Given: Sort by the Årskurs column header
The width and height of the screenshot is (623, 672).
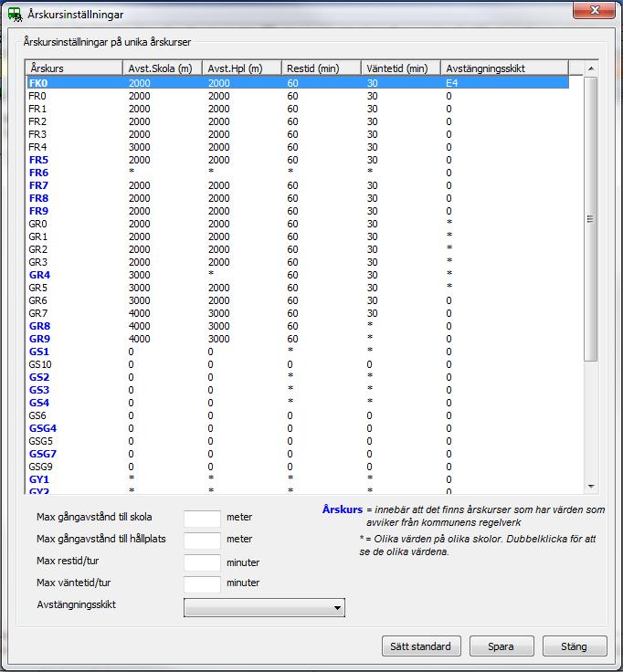Looking at the screenshot, I should click(x=74, y=68).
